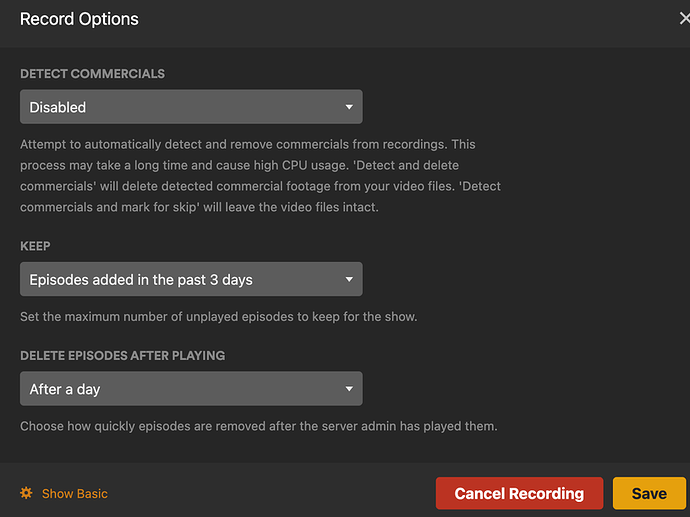Click the arrow on the Disabled dropdown
The width and height of the screenshot is (690, 517).
(349, 107)
